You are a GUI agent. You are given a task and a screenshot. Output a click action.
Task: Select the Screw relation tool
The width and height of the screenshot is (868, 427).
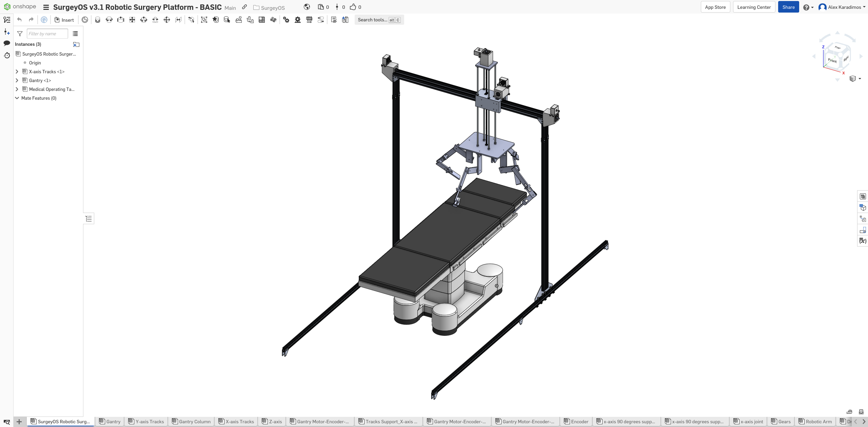(309, 20)
